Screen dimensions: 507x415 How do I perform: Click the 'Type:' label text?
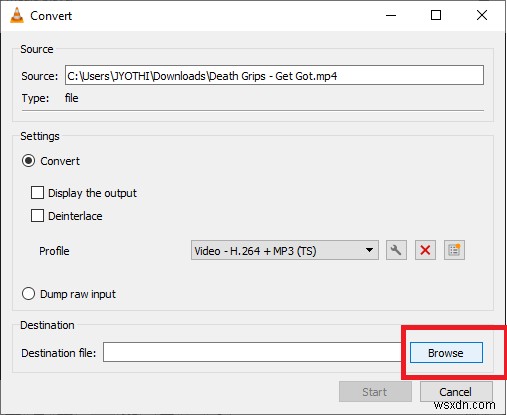pos(35,98)
